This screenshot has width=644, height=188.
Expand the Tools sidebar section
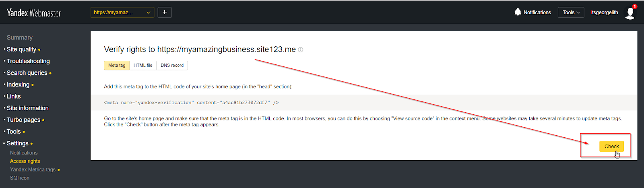click(x=14, y=132)
